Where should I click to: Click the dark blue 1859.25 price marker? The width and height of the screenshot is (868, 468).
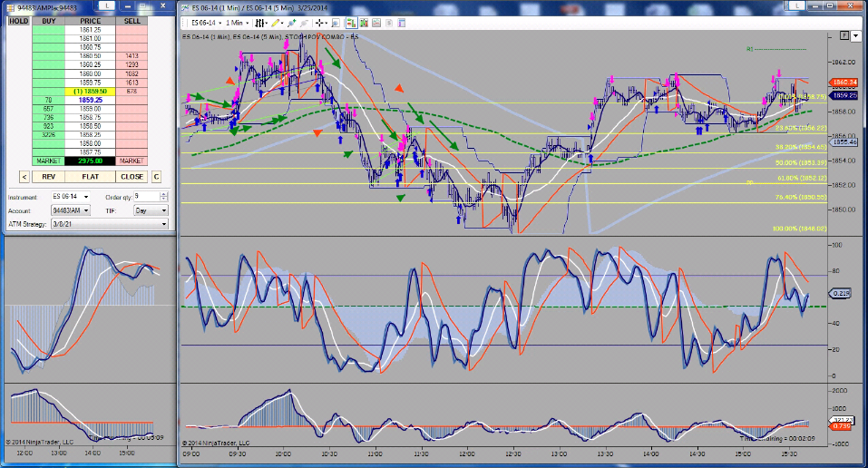[x=844, y=95]
